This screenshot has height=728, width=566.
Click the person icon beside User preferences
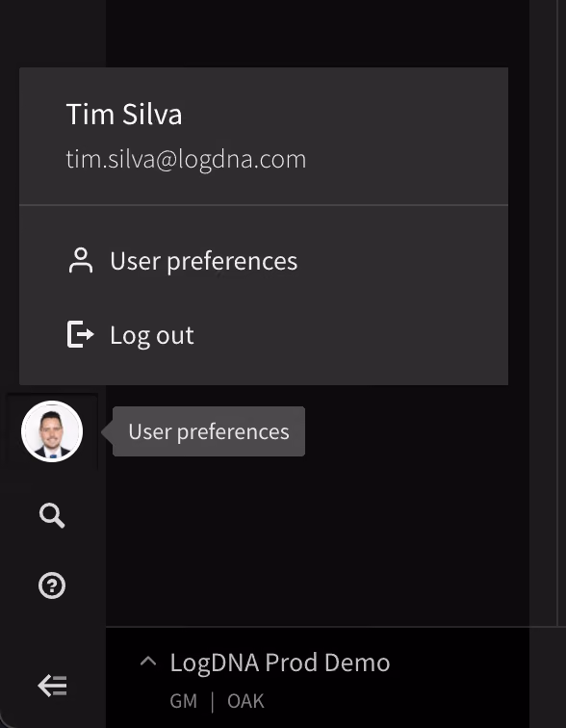[x=81, y=260]
